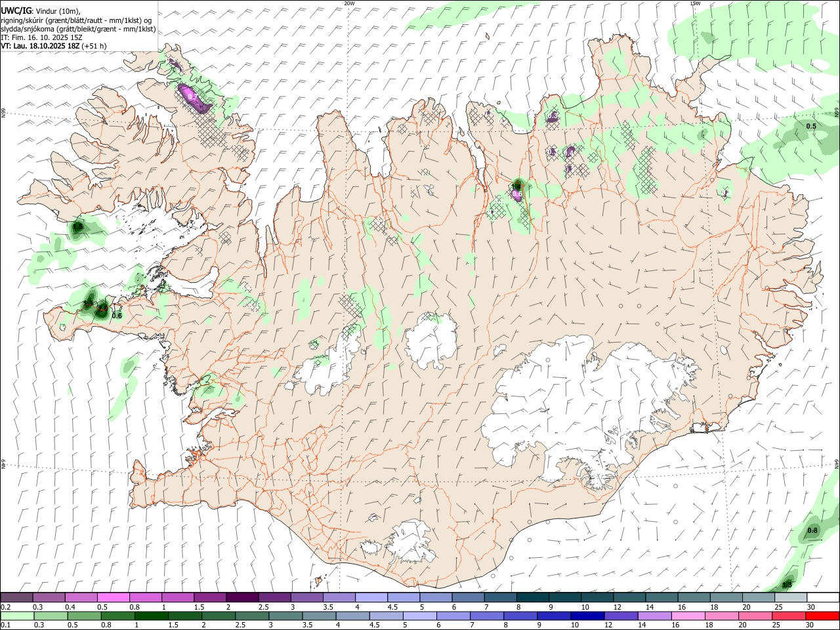Click the muted plum first swatch of snow scale

tap(16, 597)
